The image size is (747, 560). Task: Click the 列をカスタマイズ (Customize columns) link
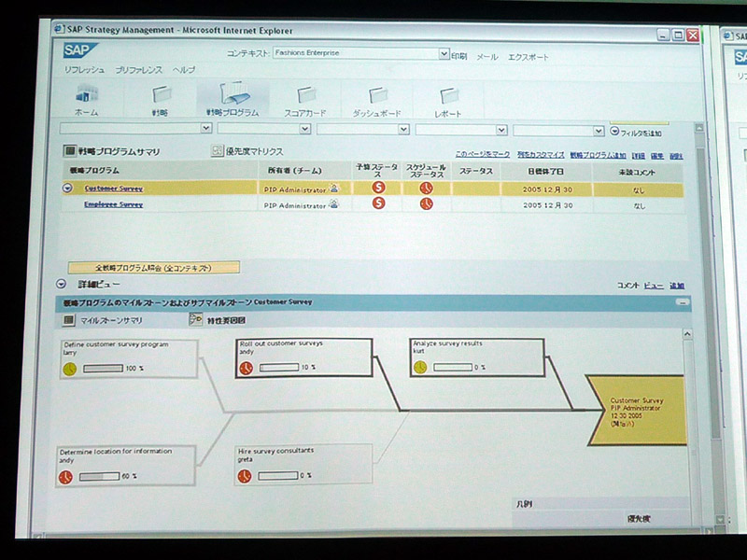pos(541,155)
